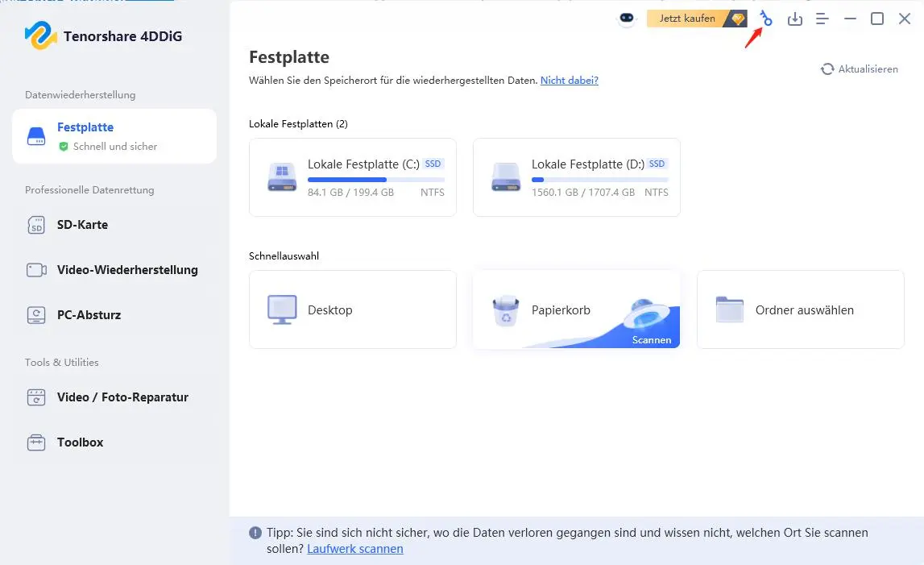Click the license key registration icon
The width and height of the screenshot is (924, 565).
pos(765,18)
